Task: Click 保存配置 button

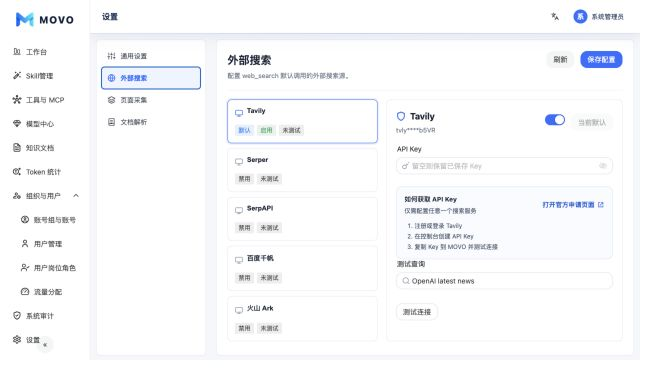Action: click(601, 60)
